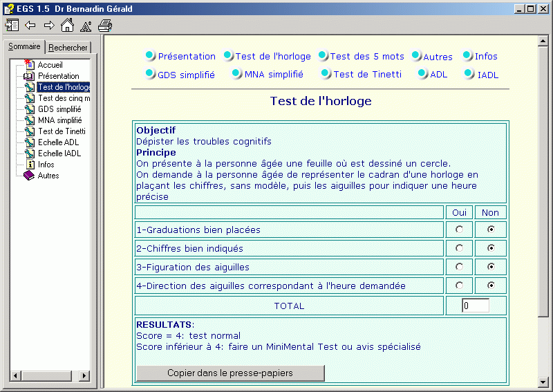Image resolution: width=553 pixels, height=392 pixels.
Task: Click the icon beside Test des cinq m
Action: 30,98
